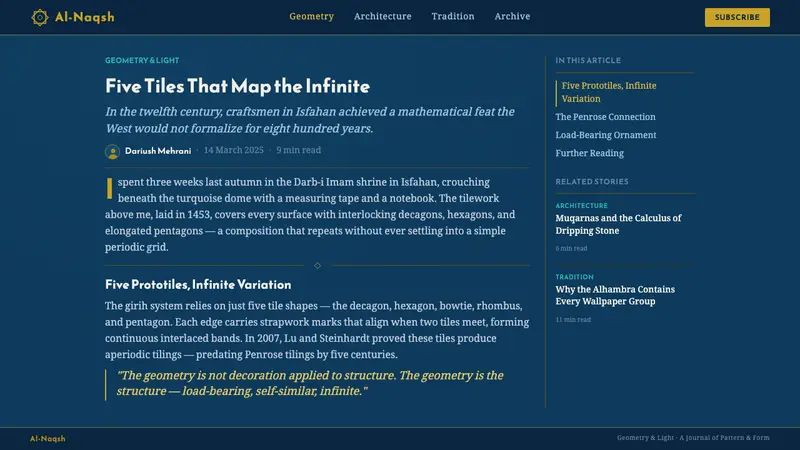Select the Geometry & Light category tag
The image size is (800, 450).
click(142, 60)
